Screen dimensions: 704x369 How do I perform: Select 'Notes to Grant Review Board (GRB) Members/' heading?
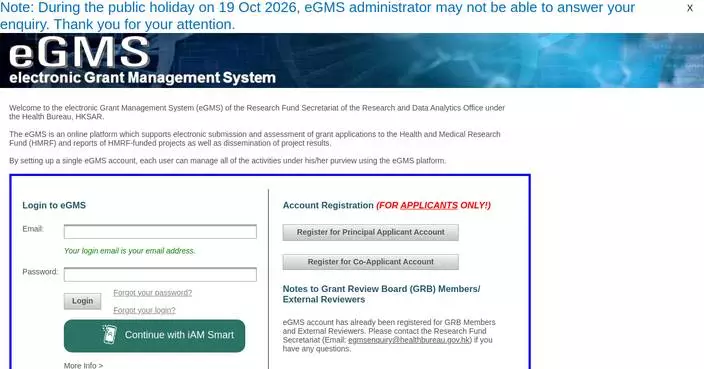point(381,289)
